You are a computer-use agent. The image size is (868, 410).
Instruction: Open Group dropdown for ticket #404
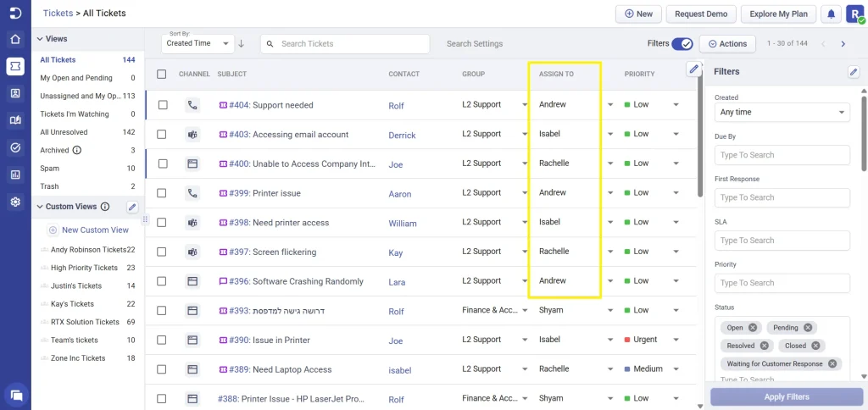[x=525, y=104]
